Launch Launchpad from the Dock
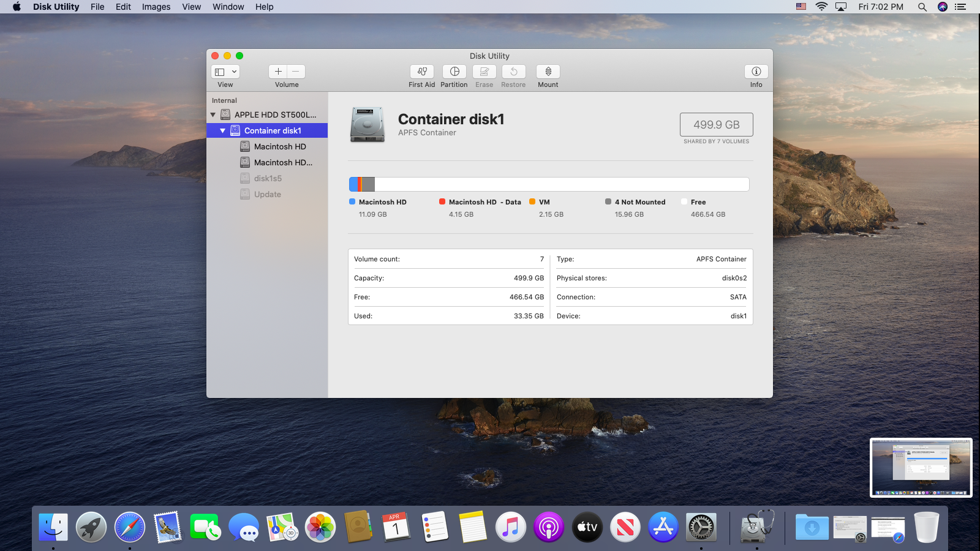The width and height of the screenshot is (980, 551). click(91, 527)
